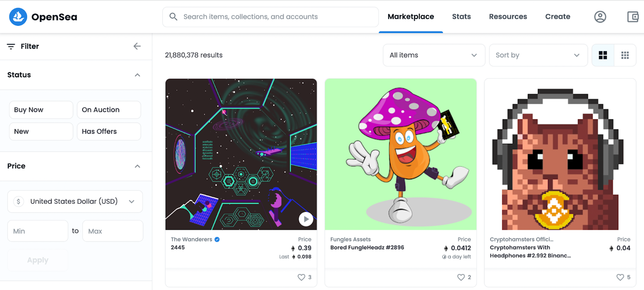
Task: Click the 21,880,378 results text
Action: point(194,55)
